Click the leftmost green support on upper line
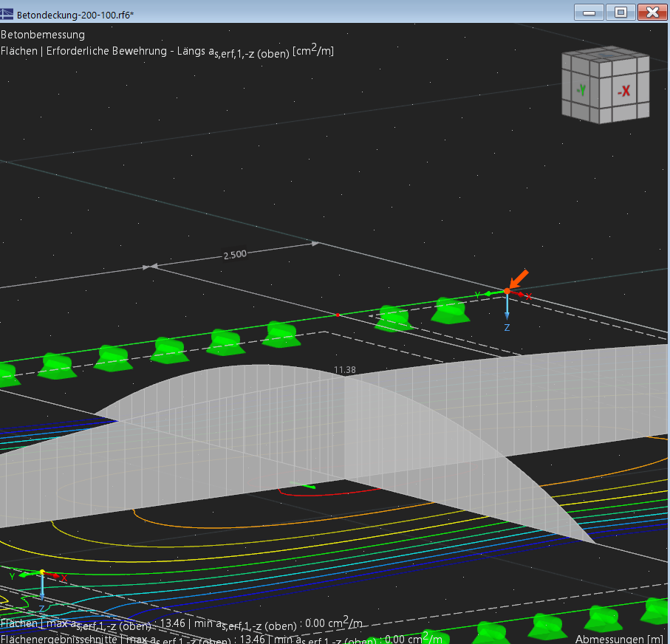The image size is (670, 644). (x=6, y=374)
